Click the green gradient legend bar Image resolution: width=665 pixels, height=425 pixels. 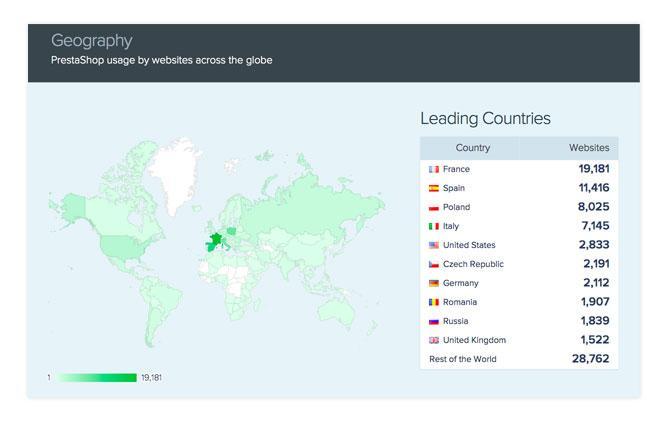tap(96, 377)
